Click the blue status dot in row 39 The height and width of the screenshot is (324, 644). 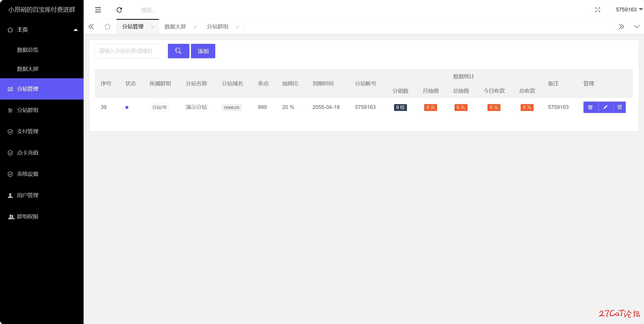tap(127, 107)
